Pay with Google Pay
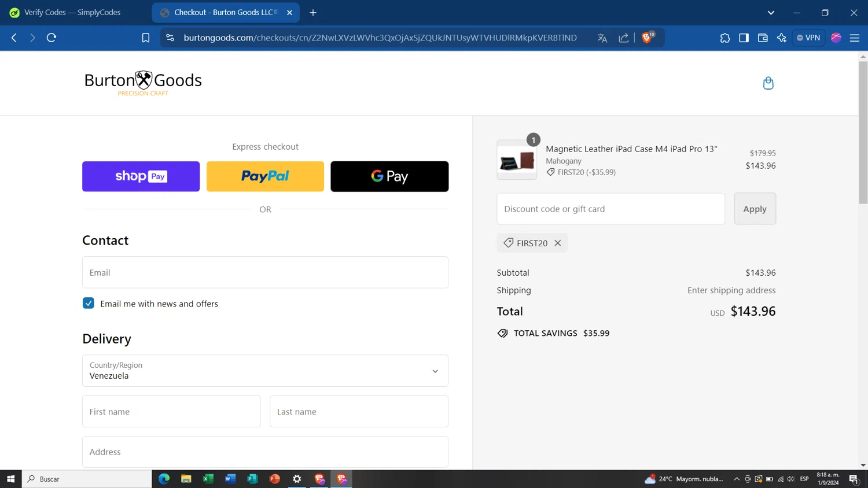The height and width of the screenshot is (488, 868). pos(389,176)
